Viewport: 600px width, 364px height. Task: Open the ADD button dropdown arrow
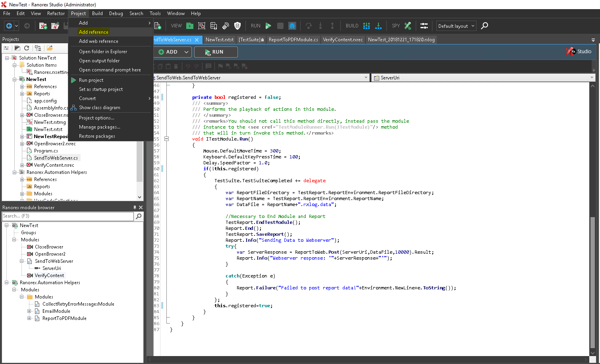(x=186, y=52)
